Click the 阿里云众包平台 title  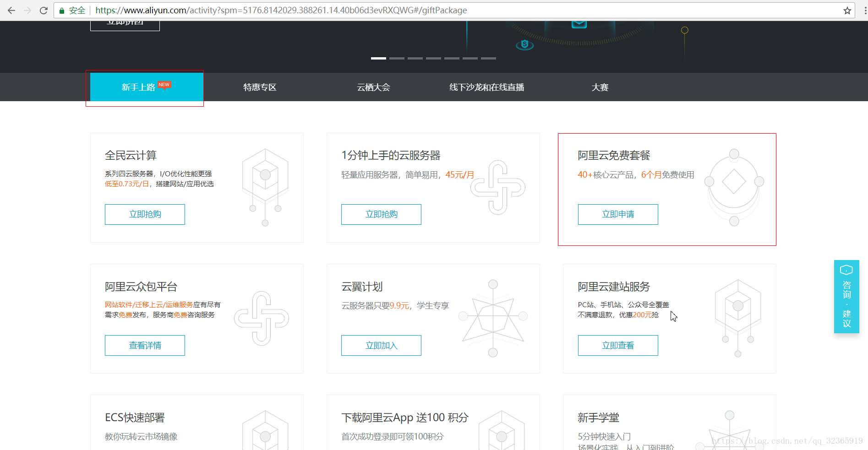coord(141,287)
